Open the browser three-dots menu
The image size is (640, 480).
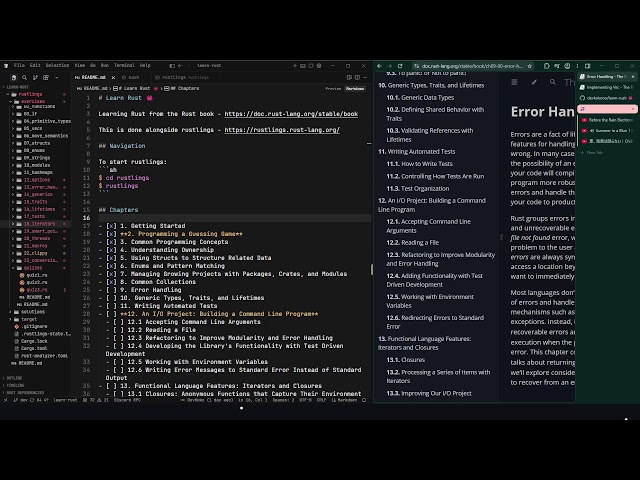pyautogui.click(x=577, y=66)
